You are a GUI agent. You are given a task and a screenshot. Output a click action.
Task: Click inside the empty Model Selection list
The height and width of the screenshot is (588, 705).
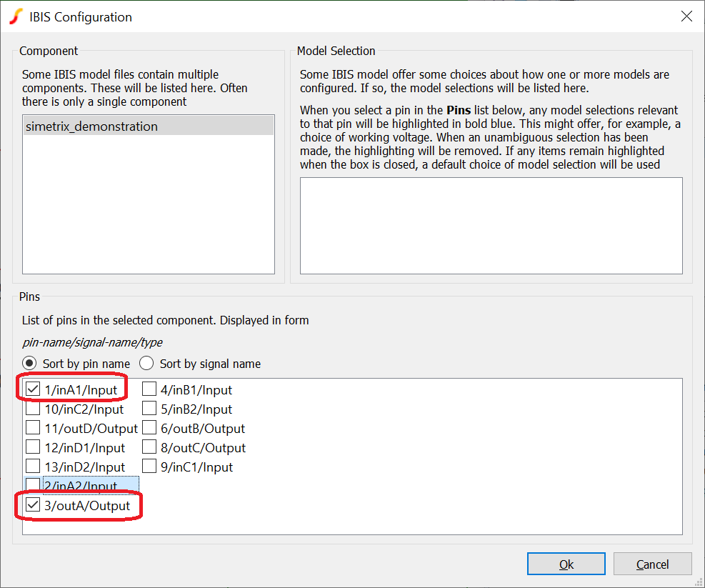(491, 225)
